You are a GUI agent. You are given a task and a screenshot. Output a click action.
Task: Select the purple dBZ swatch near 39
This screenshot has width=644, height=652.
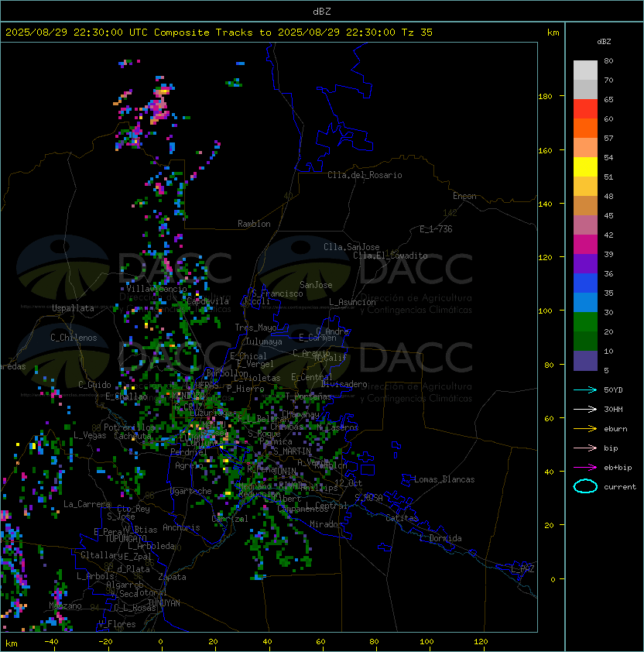[585, 263]
